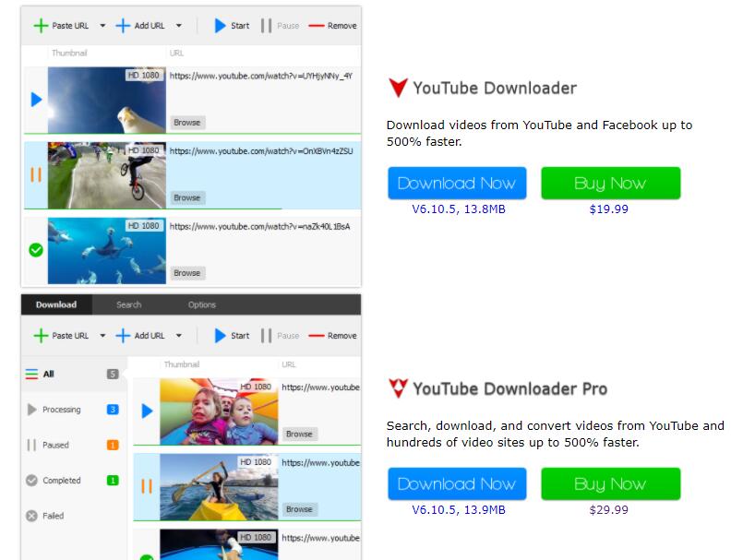Open the YouTube Downloader heading link
Viewport: 731px width, 560px height.
pyautogui.click(x=495, y=88)
